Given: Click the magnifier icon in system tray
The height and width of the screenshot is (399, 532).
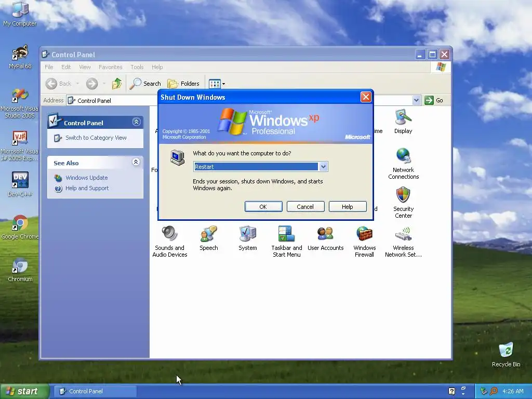Looking at the screenshot, I should pyautogui.click(x=494, y=391).
